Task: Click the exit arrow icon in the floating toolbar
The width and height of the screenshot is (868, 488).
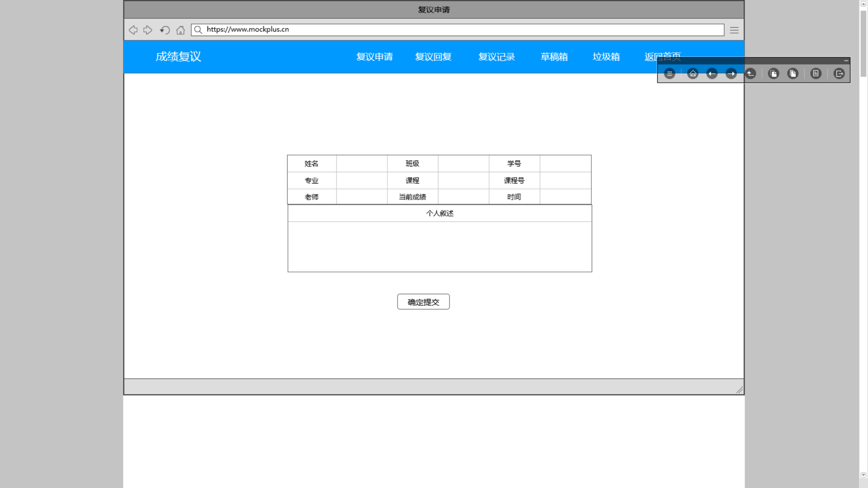Action: coord(839,74)
